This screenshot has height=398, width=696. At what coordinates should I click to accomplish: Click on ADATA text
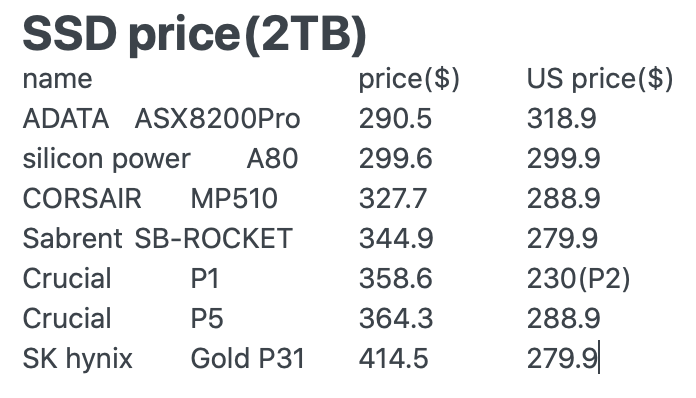(66, 119)
